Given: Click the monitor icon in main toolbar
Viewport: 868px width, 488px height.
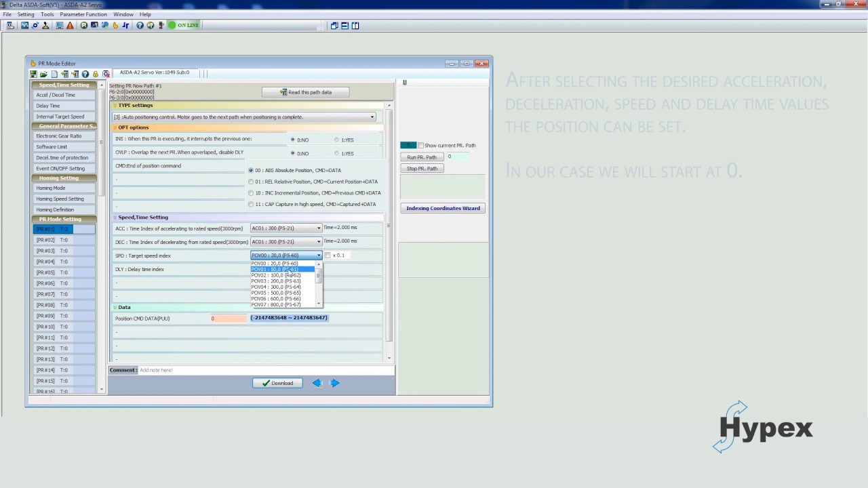Looking at the screenshot, I should (x=60, y=25).
